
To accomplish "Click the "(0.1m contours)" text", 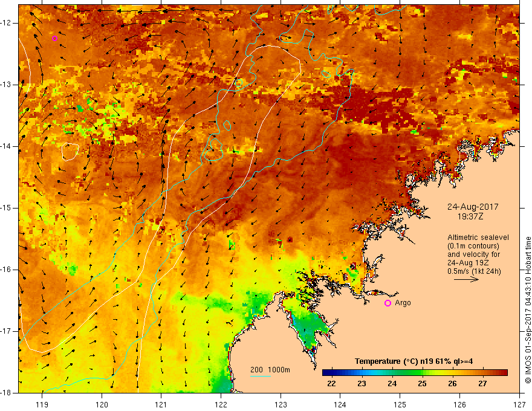I will point(473,246).
